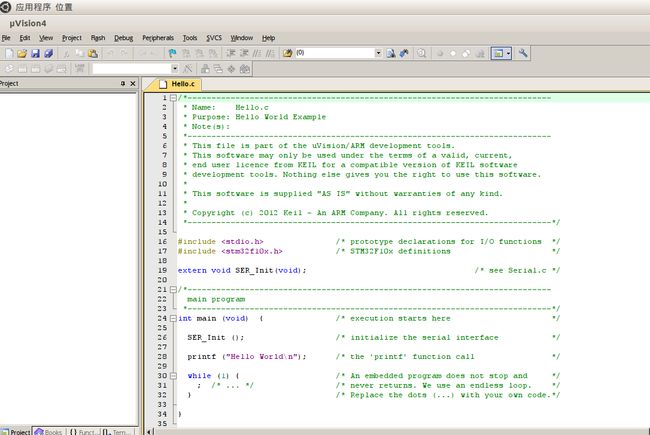
Task: Click the Paste clipboard icon
Action: 92,53
